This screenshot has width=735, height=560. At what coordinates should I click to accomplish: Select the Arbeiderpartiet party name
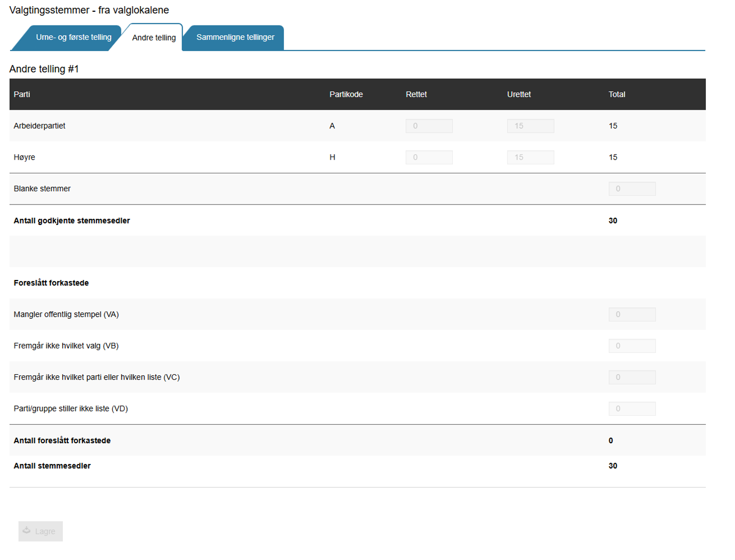point(39,126)
